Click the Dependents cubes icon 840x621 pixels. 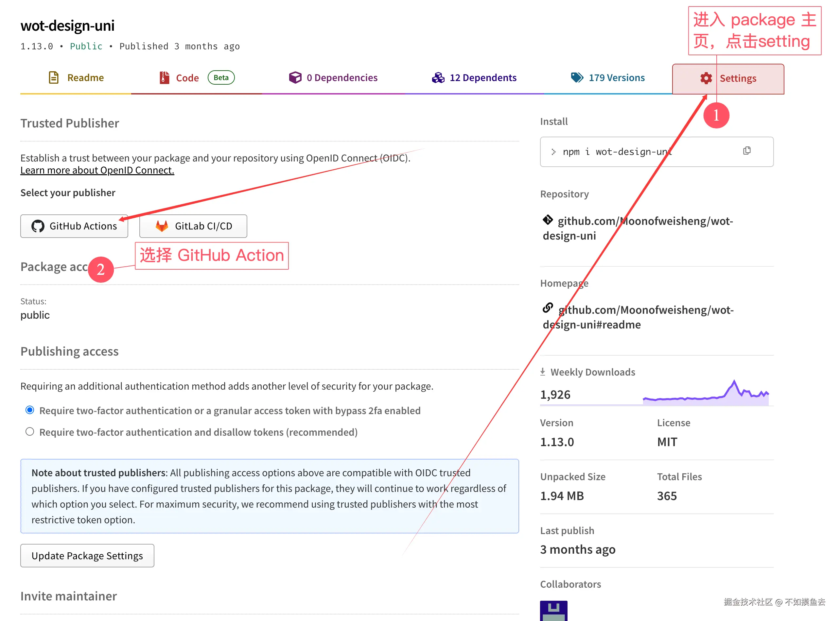coord(438,77)
